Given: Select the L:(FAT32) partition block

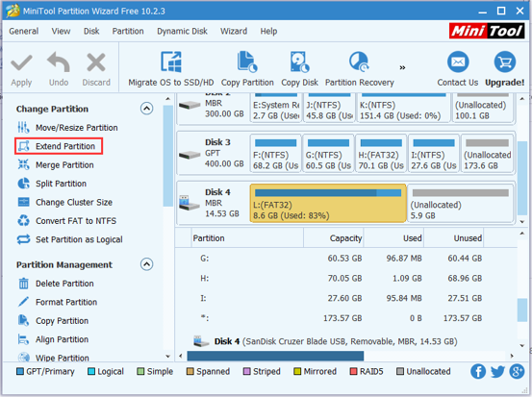Looking at the screenshot, I should 328,203.
